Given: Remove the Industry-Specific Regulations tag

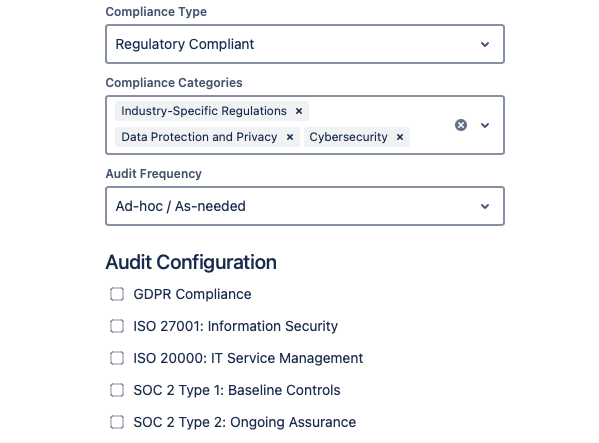Looking at the screenshot, I should (x=299, y=111).
